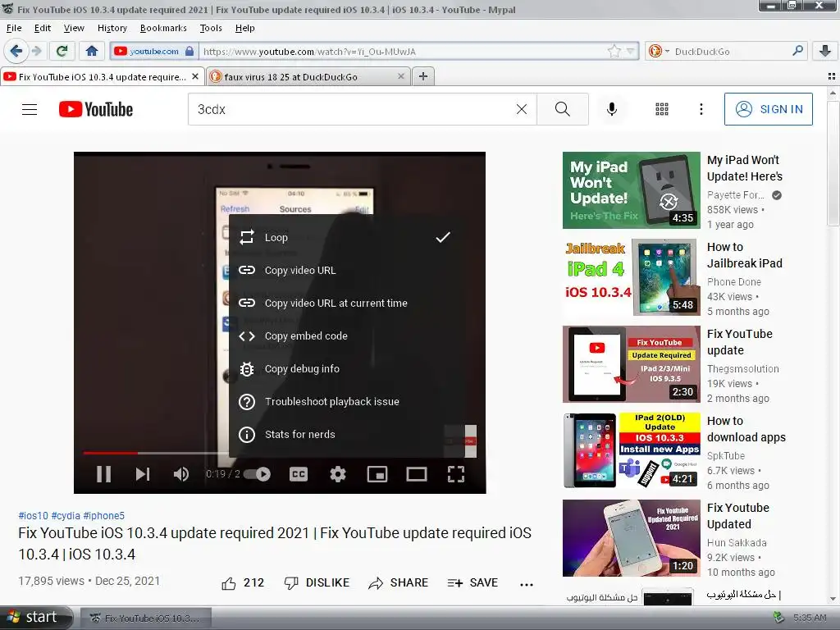Switch to 'faux virus 18 25 at DuckDuckGo' tab

(x=308, y=76)
